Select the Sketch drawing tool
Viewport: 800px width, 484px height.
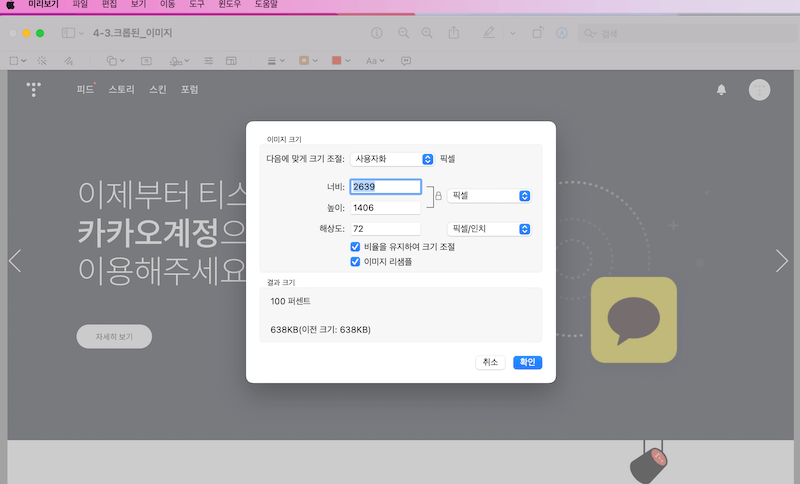coord(68,61)
